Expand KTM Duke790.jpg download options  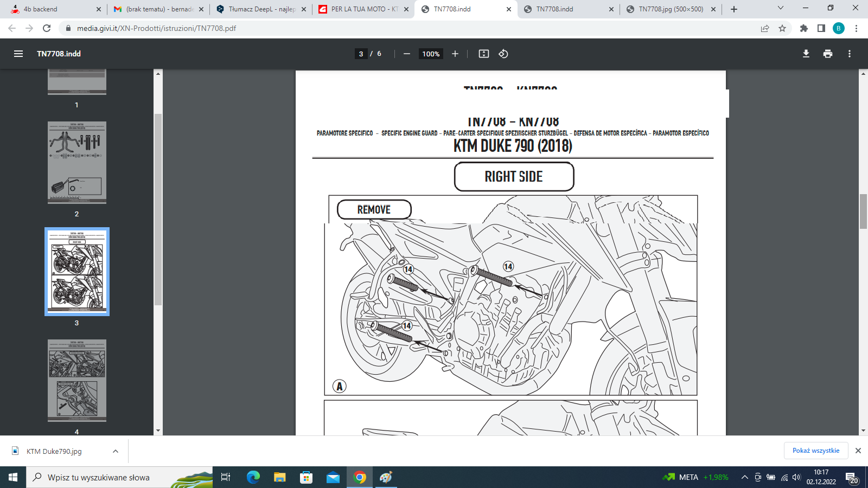pos(116,451)
